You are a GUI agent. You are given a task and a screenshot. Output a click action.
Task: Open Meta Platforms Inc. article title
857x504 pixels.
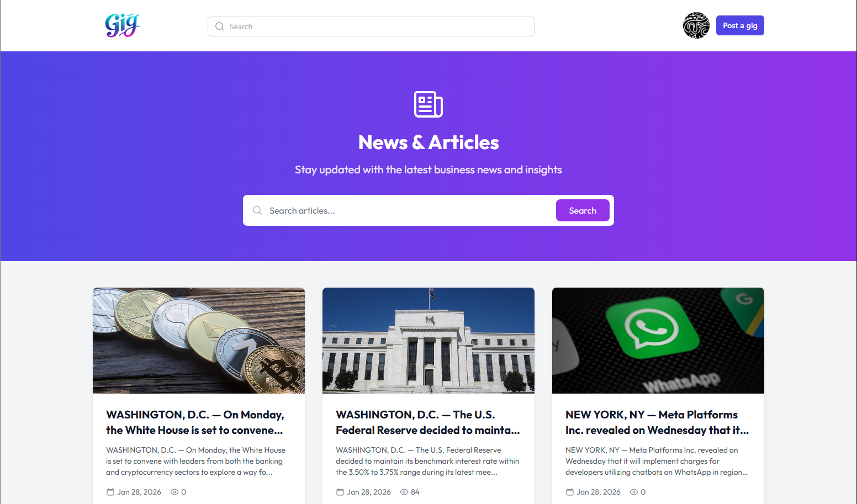pyautogui.click(x=657, y=422)
